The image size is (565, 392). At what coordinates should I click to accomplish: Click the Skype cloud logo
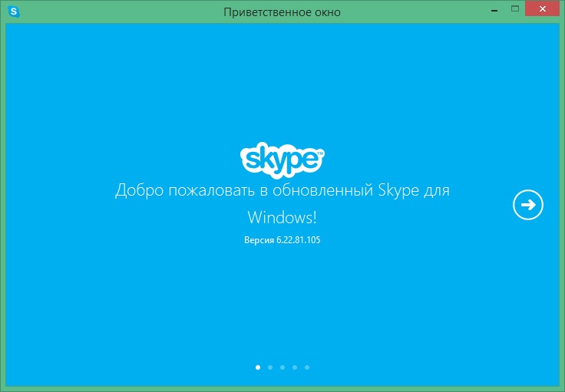pos(282,160)
